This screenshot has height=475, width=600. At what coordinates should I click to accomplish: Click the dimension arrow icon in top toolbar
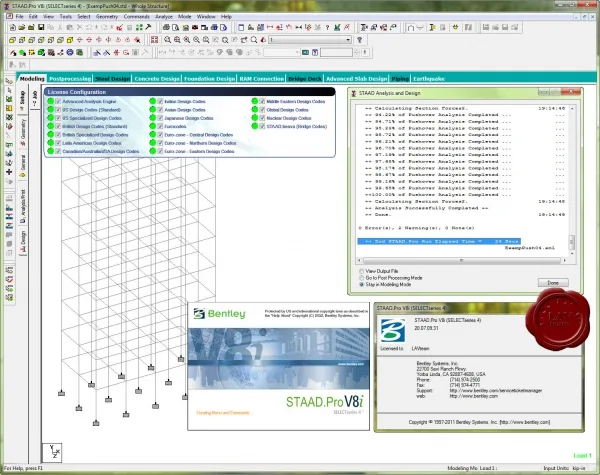coord(270,28)
